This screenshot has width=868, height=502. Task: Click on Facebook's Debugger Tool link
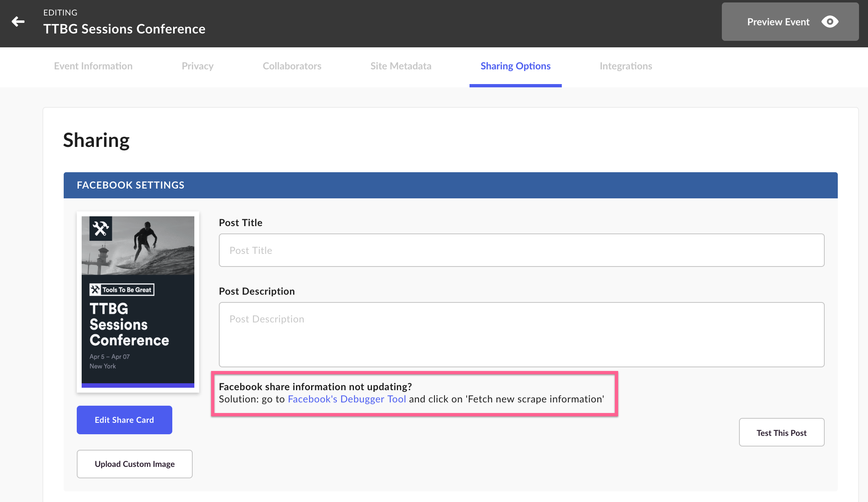347,399
